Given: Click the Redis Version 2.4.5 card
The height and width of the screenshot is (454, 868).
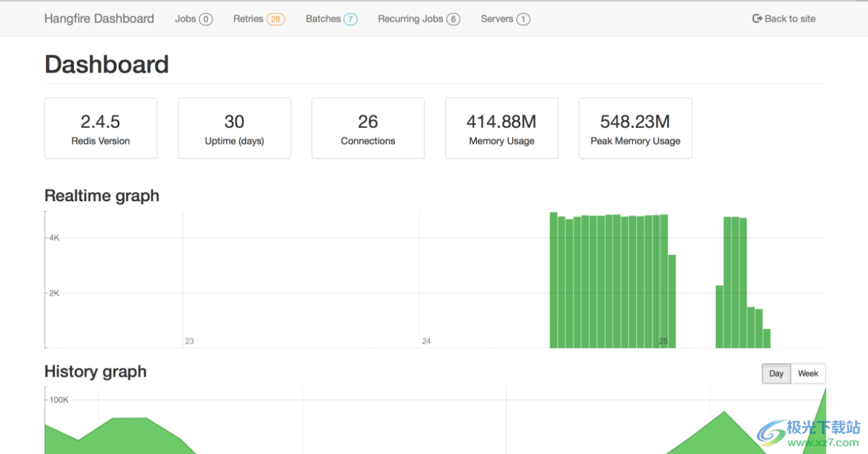Looking at the screenshot, I should pyautogui.click(x=100, y=129).
